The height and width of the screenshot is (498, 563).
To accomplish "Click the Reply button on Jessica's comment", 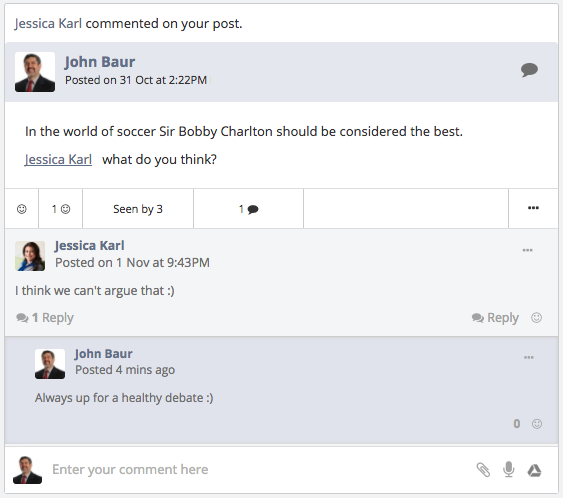I will [x=495, y=317].
